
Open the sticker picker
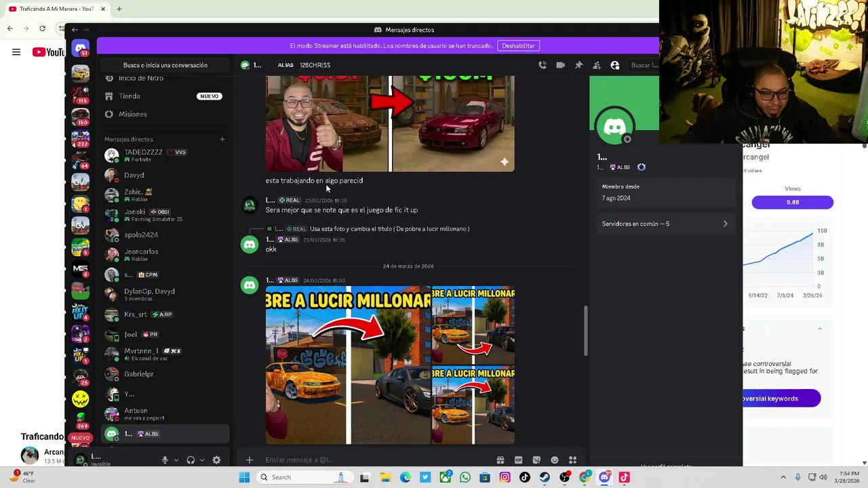point(536,460)
